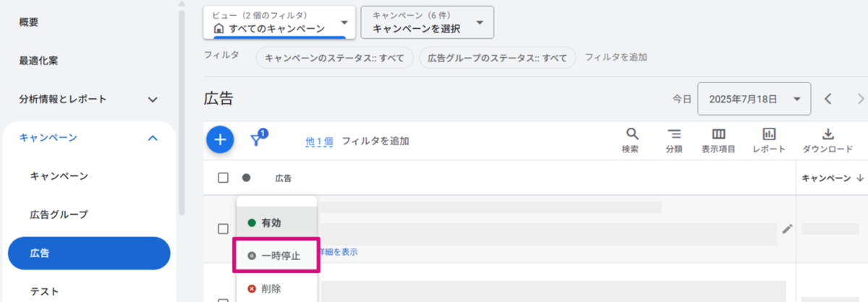The image size is (868, 302).
Task: Click the 広告グループのステータス:: すべて filter chip
Action: tap(498, 58)
